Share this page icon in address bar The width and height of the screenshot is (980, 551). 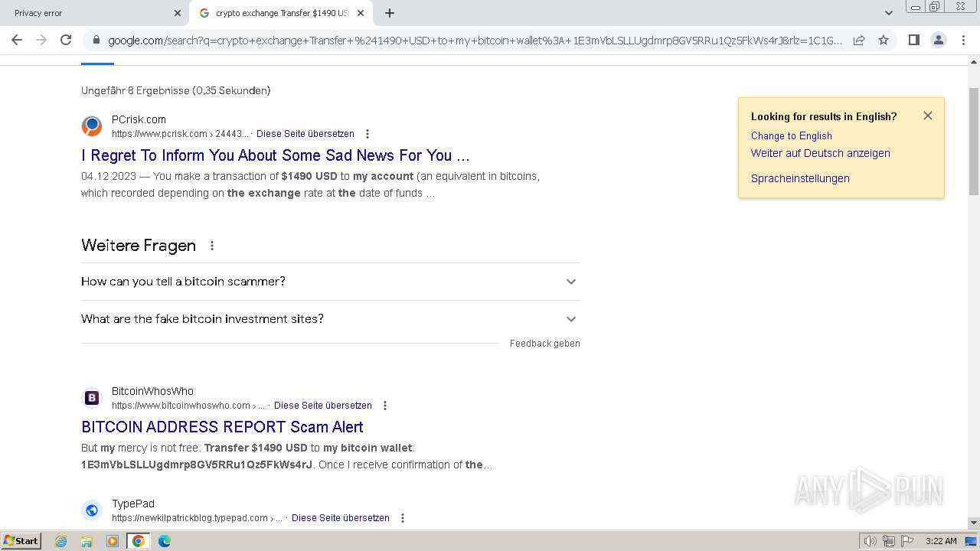pos(859,40)
